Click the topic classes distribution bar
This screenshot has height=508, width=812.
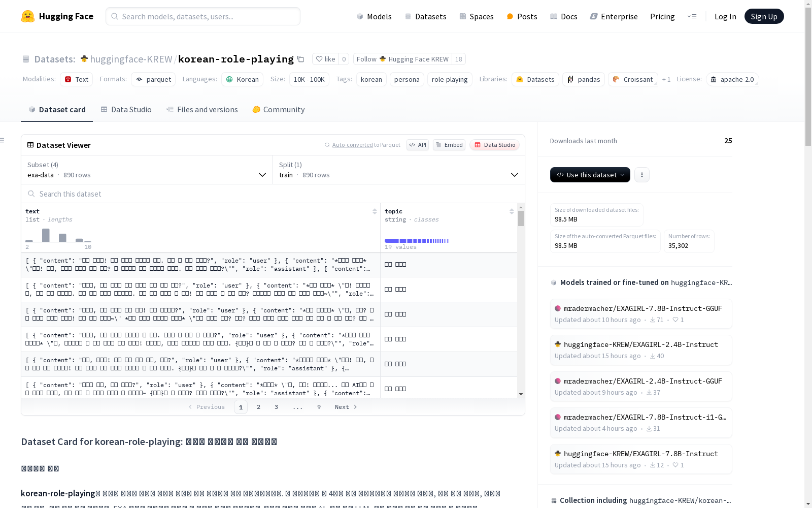[x=417, y=241]
